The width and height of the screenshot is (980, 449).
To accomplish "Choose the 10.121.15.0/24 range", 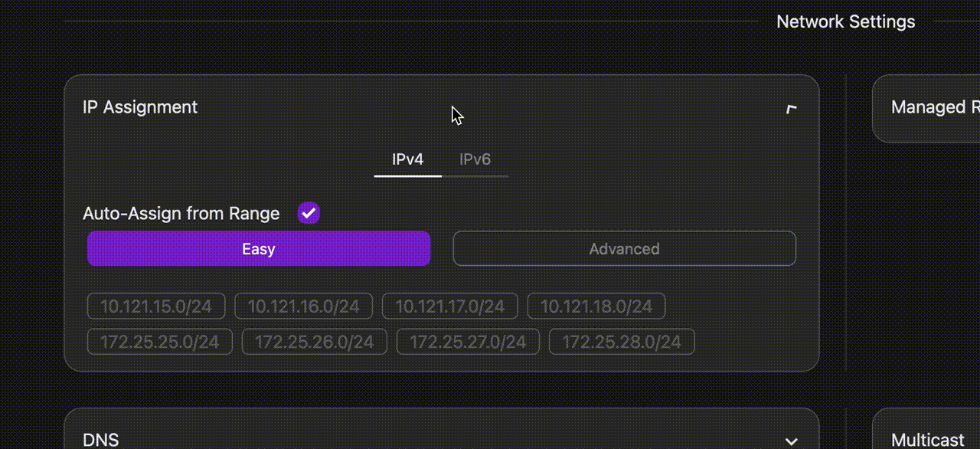I will (156, 306).
